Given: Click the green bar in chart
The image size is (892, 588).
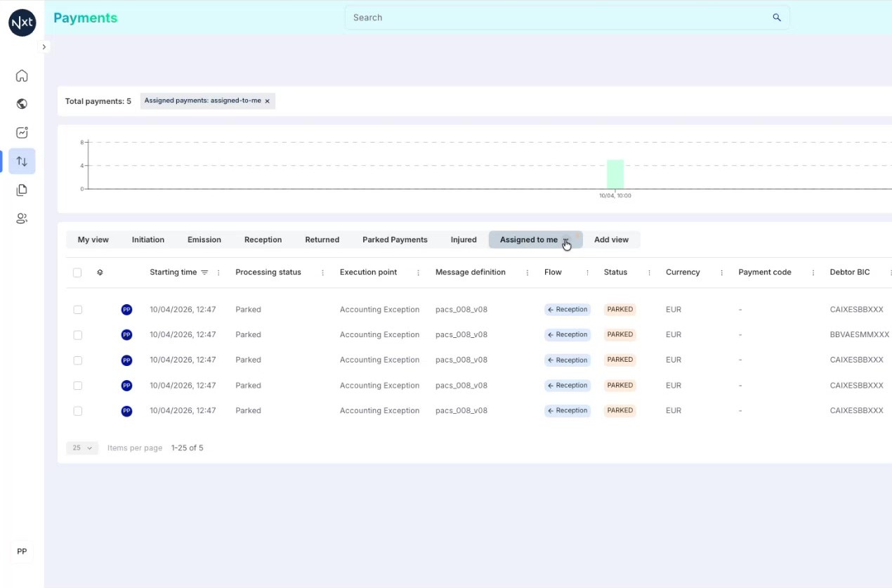Looking at the screenshot, I should pyautogui.click(x=615, y=174).
